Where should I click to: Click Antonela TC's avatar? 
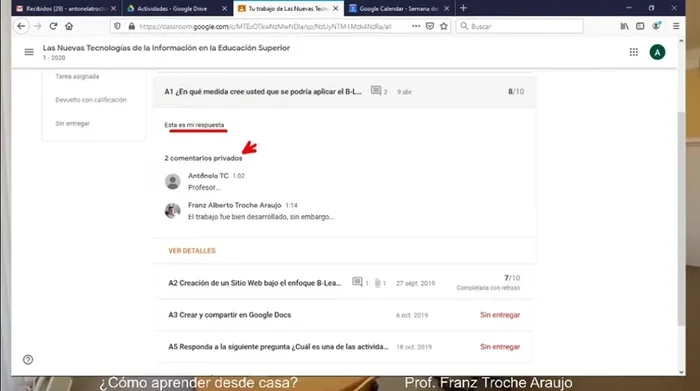click(x=173, y=182)
